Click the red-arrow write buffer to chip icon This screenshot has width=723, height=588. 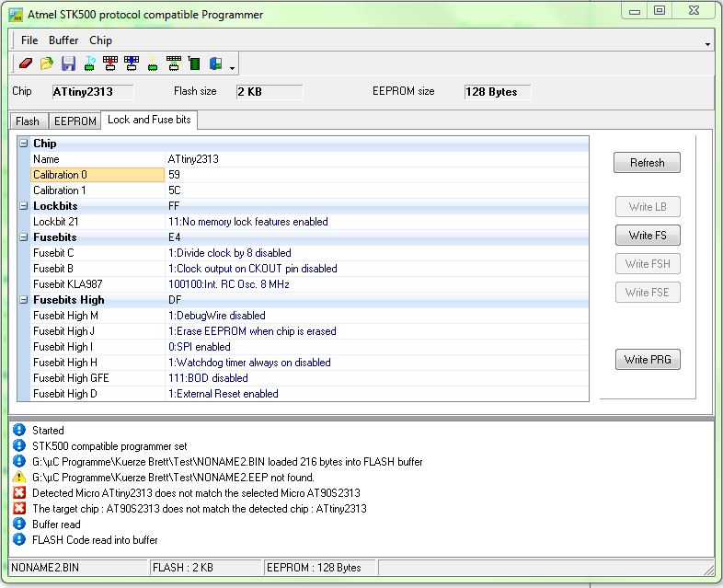(x=110, y=63)
